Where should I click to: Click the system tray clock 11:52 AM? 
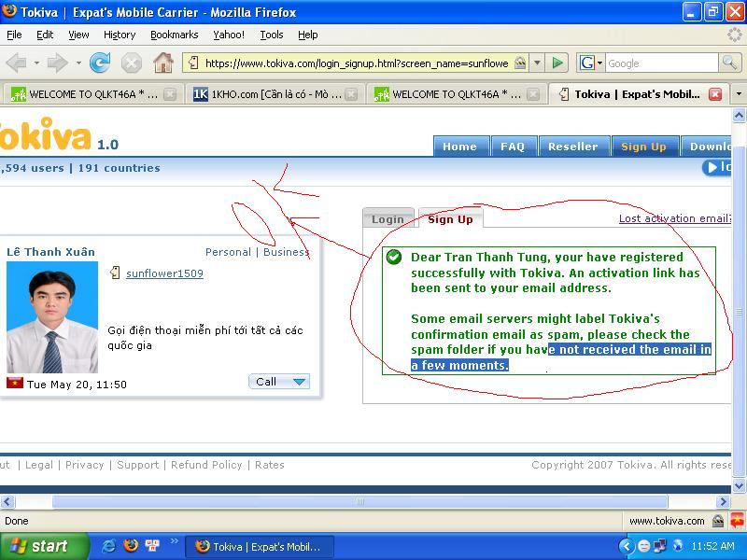[712, 546]
